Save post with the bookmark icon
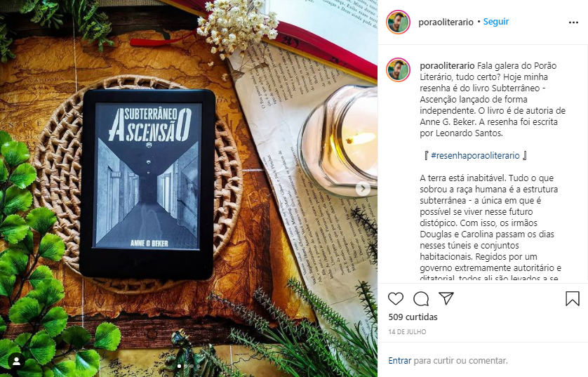 pyautogui.click(x=573, y=299)
